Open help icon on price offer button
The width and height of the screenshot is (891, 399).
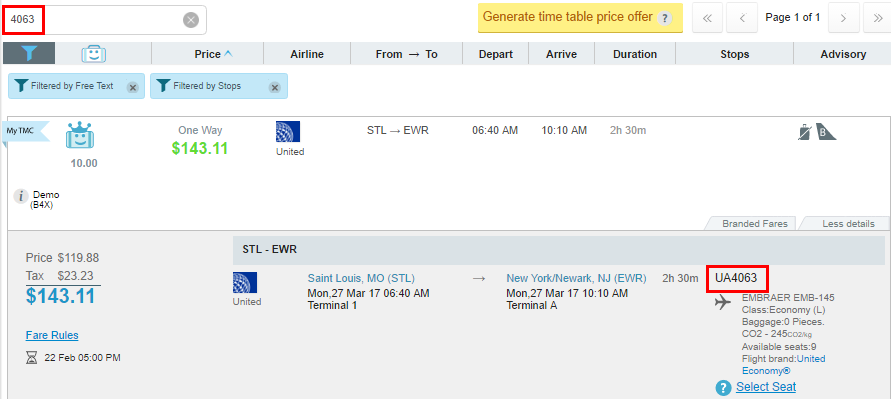point(663,18)
